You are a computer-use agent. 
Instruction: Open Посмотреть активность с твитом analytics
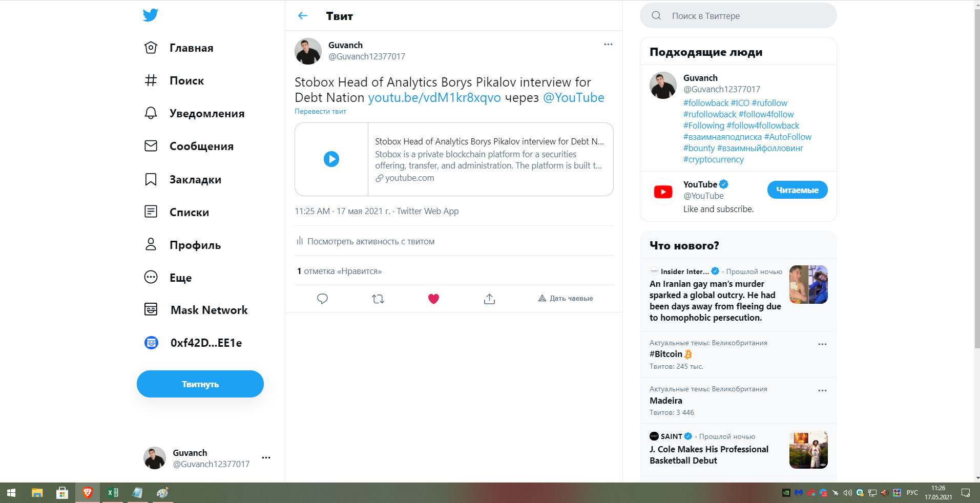[365, 241]
